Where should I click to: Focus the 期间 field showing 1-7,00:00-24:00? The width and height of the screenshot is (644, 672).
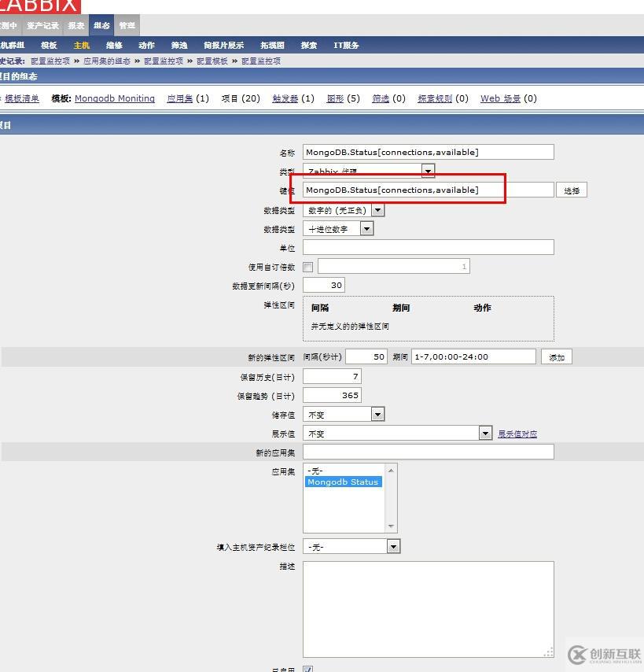[x=473, y=356]
